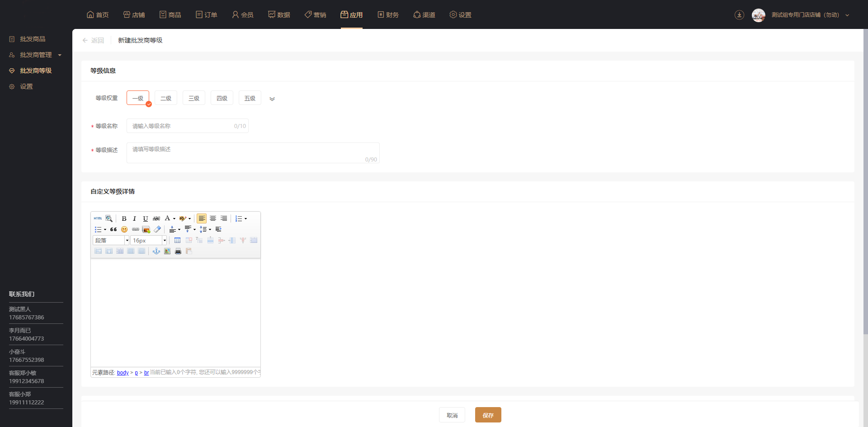The height and width of the screenshot is (427, 868).
Task: Select align left in editor
Action: (202, 218)
